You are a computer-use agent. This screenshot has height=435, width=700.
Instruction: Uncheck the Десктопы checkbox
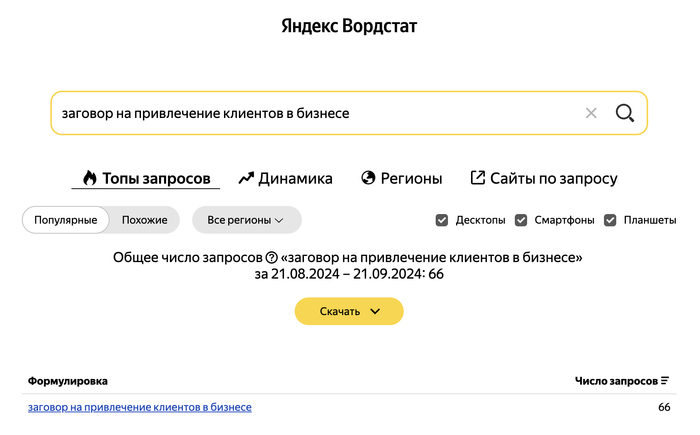click(442, 220)
